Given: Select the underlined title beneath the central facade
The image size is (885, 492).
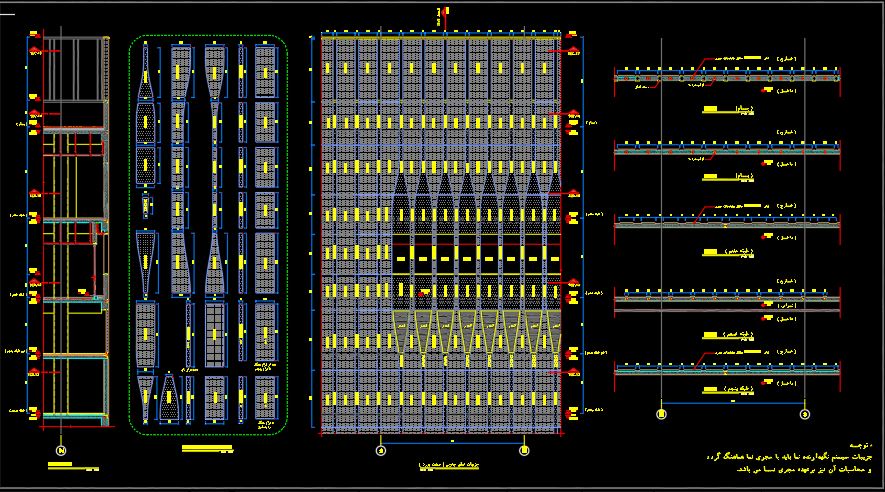Looking at the screenshot, I should pos(449,465).
